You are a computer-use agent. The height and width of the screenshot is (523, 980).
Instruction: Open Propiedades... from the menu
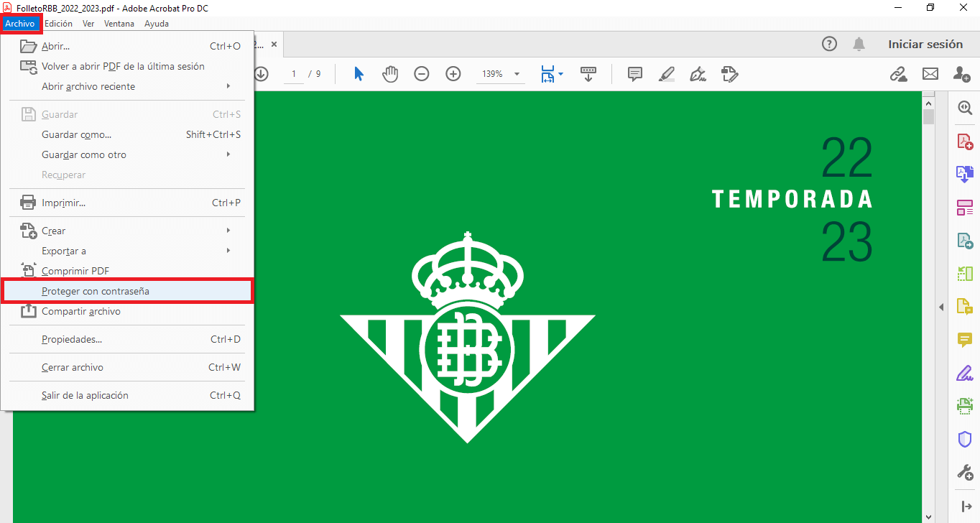126,339
